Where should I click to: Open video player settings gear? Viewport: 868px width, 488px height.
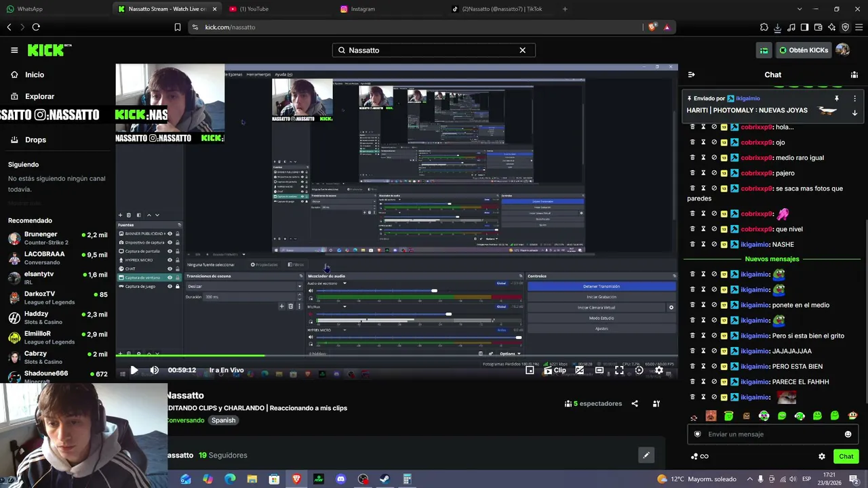[658, 370]
